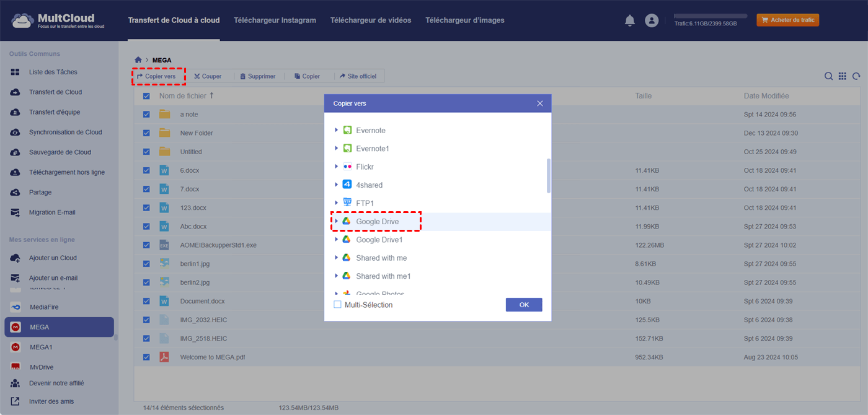Click the Copier vers toolbar button
Image resolution: width=868 pixels, height=415 pixels.
156,76
